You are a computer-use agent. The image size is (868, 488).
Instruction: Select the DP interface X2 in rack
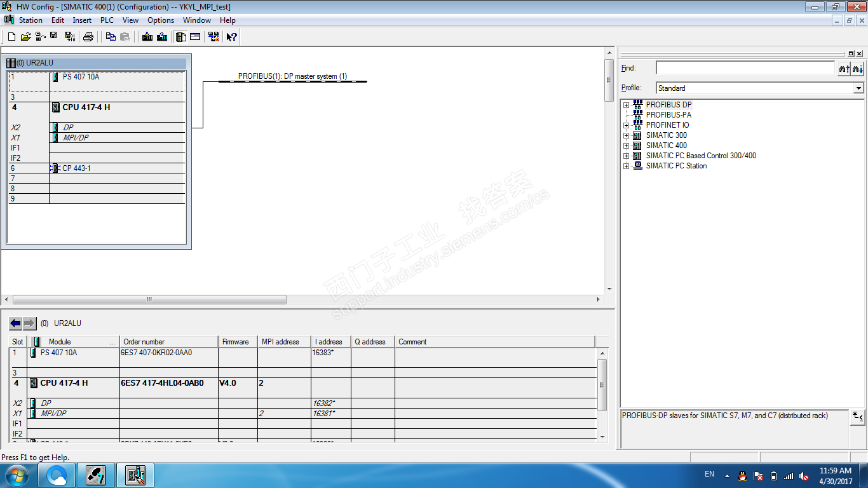click(x=68, y=128)
